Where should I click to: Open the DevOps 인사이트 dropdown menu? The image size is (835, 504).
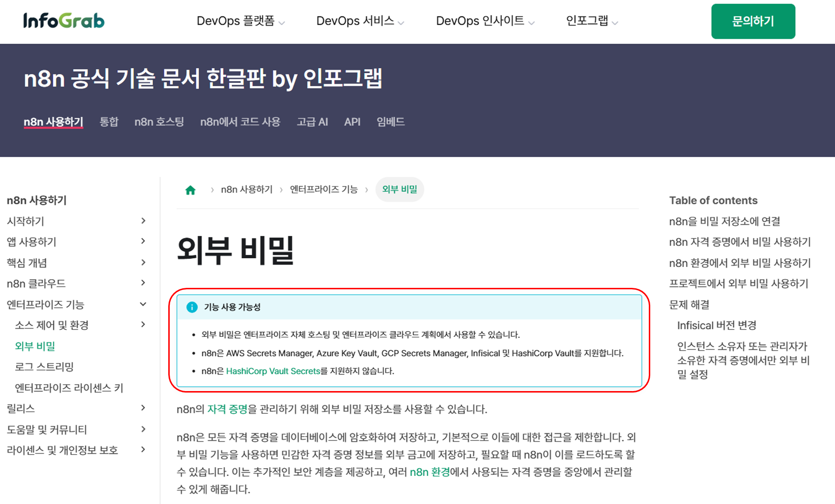click(x=485, y=21)
